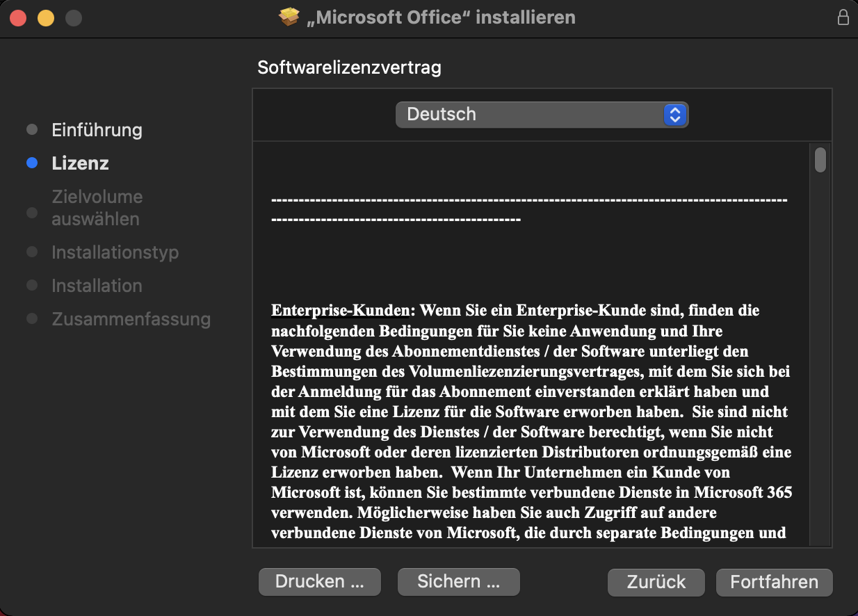Viewport: 858px width, 616px height.
Task: Print the license via Drucken button
Action: point(320,581)
